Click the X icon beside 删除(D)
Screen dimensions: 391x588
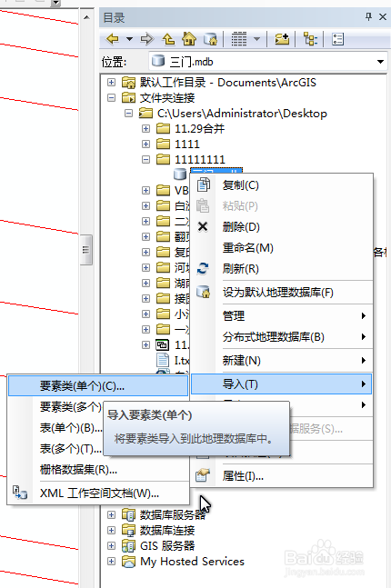(203, 226)
